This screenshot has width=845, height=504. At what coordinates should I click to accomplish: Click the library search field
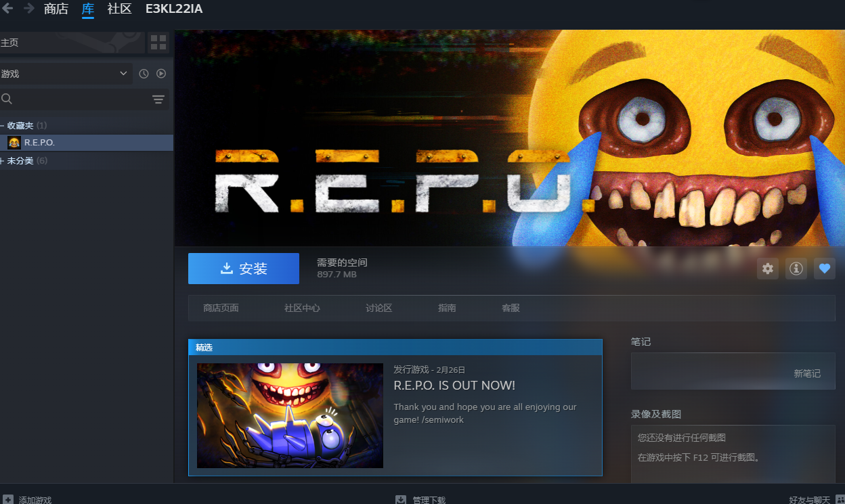(74, 99)
